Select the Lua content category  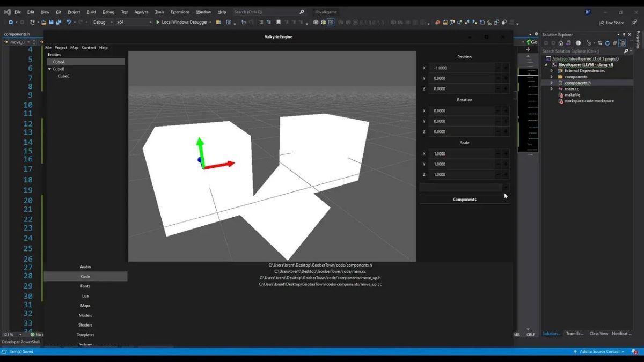coord(85,296)
